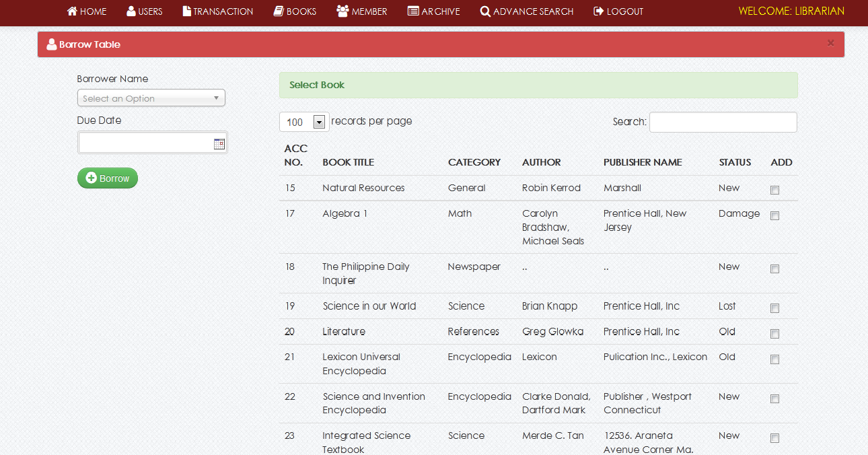Check the ADD box for Algebra 1
This screenshot has height=455, width=868.
774,215
